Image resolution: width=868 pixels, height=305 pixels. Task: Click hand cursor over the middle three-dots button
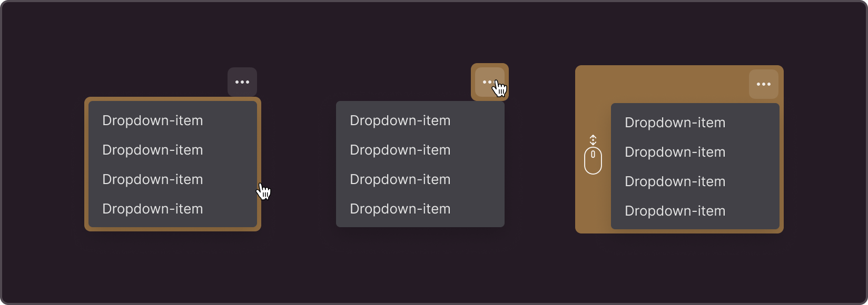point(500,88)
